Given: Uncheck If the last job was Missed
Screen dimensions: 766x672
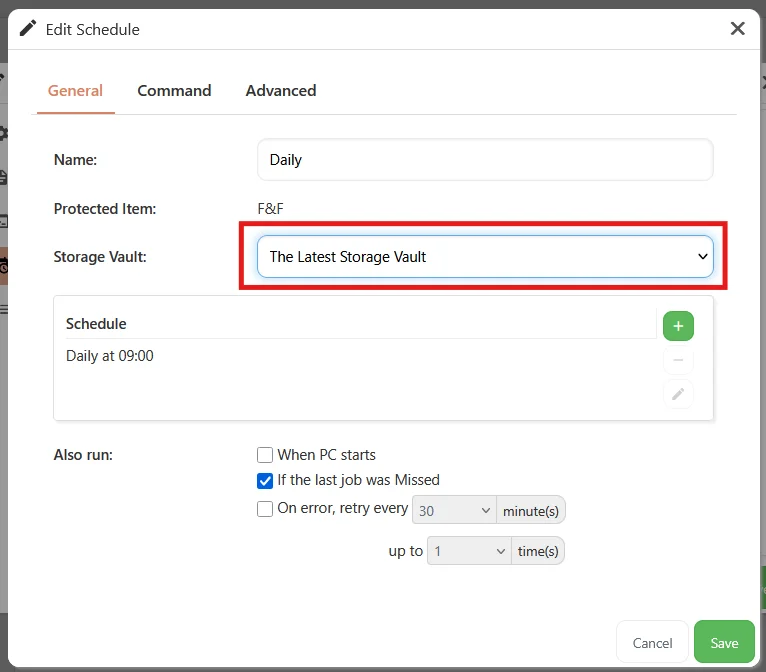Looking at the screenshot, I should click(x=265, y=481).
